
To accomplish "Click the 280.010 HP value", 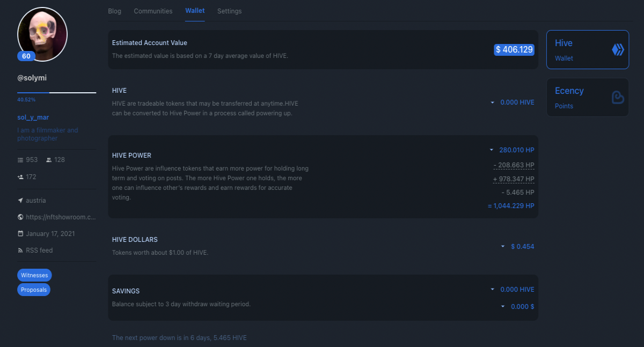I will pos(517,150).
